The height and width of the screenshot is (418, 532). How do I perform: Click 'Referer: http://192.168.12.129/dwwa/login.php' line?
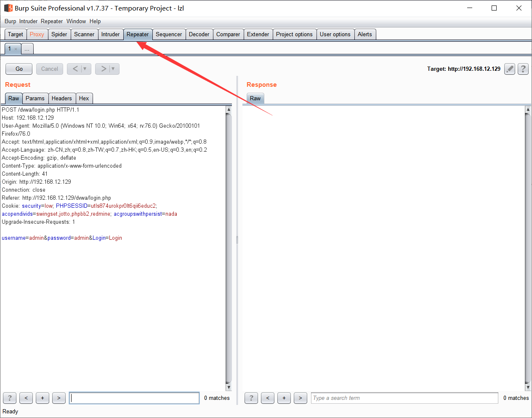(56, 198)
